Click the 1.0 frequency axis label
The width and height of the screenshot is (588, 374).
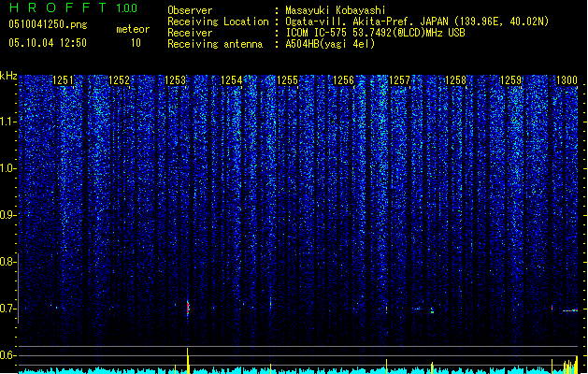point(7,168)
